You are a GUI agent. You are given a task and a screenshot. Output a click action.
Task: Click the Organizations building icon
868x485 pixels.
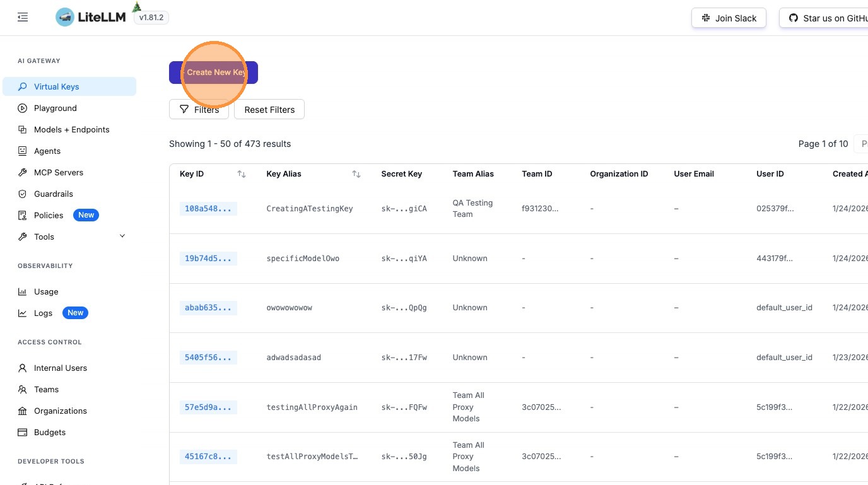23,411
